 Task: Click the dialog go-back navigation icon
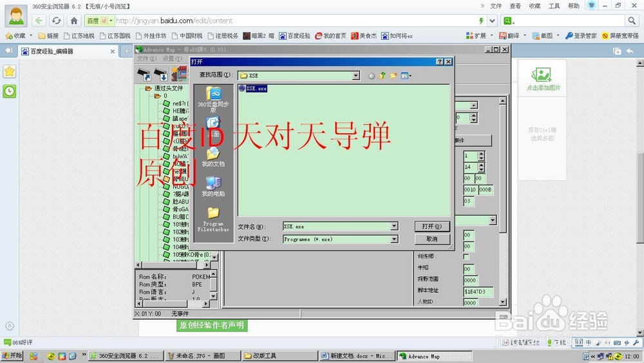tap(372, 75)
